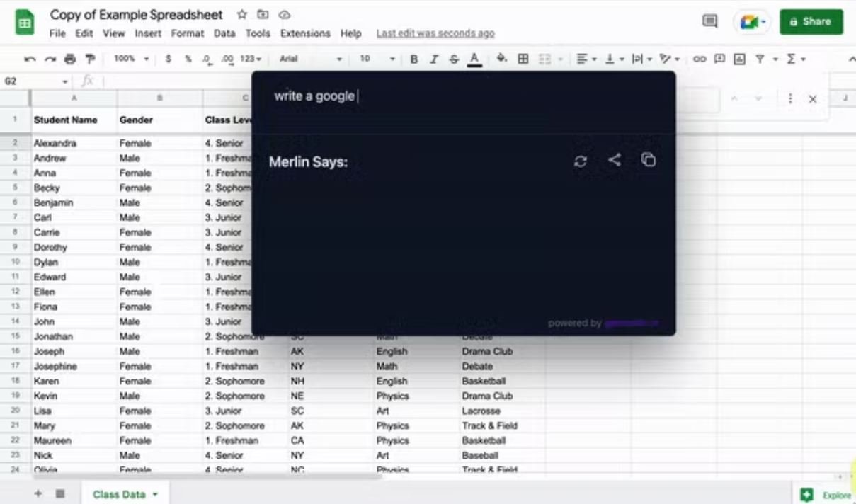Viewport: 856px width, 504px height.
Task: Open the Arial font dropdown
Action: [x=310, y=59]
